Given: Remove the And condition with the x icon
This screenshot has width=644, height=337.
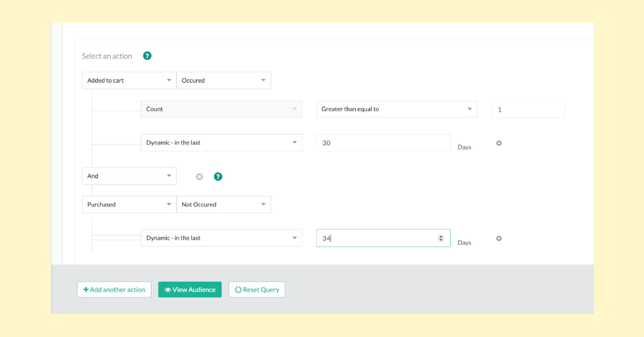Looking at the screenshot, I should tap(199, 177).
